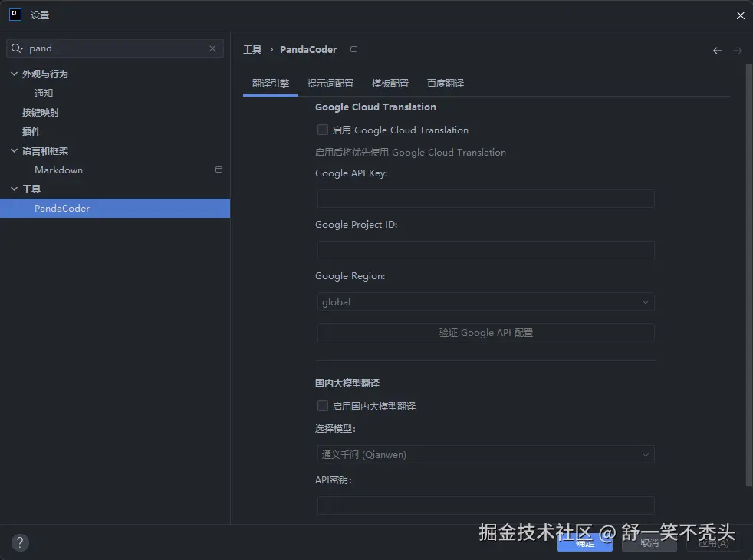The height and width of the screenshot is (560, 753).
Task: Click project-level icon next to PandaCoder breadcrumb
Action: coord(354,49)
